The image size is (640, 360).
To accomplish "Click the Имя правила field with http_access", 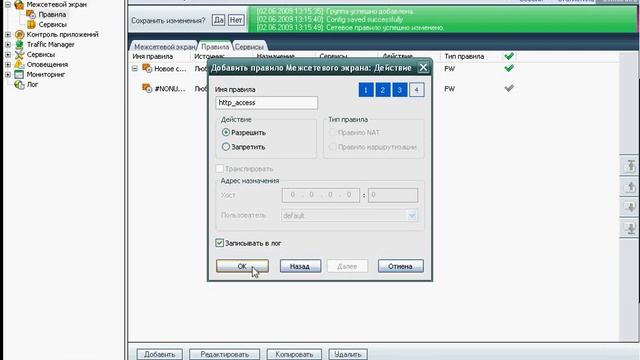I will 267,102.
